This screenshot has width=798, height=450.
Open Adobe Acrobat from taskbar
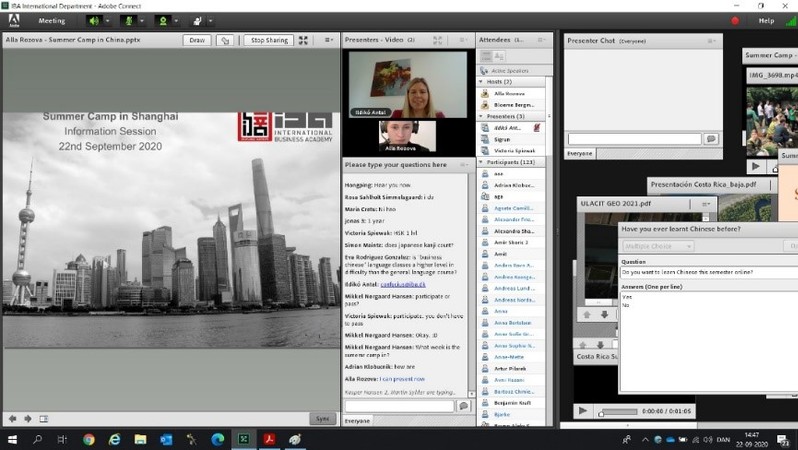click(269, 439)
